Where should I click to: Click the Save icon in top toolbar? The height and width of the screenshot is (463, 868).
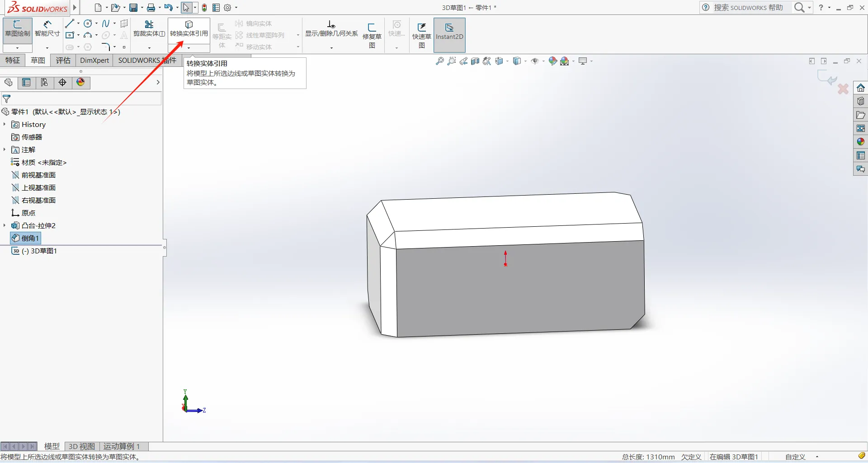(133, 8)
